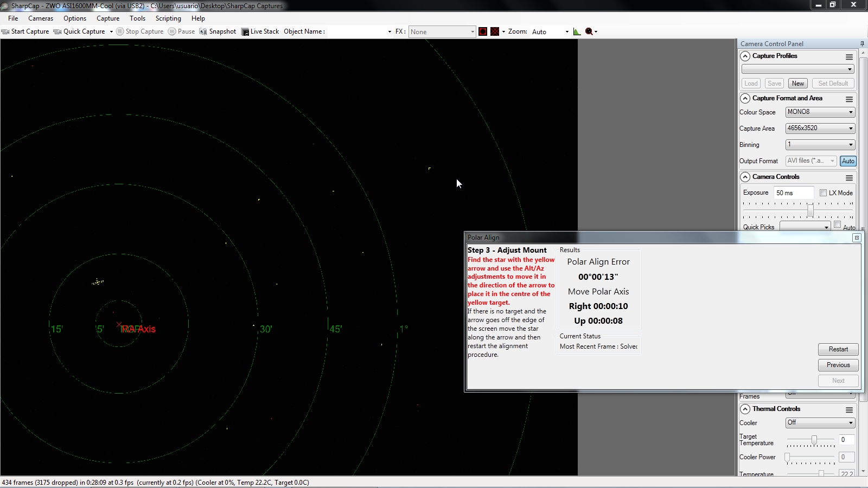
Task: Adjust the Target Temperature slider
Action: [x=814, y=440]
